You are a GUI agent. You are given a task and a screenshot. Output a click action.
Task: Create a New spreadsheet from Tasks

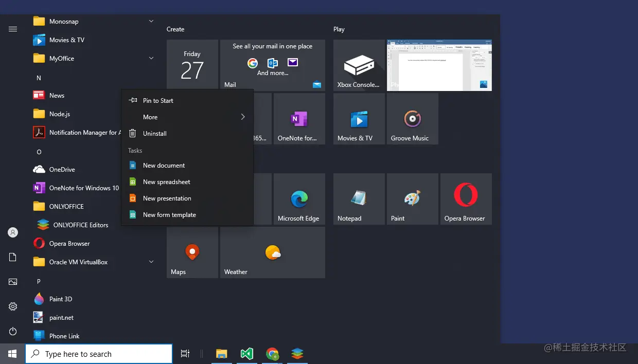pyautogui.click(x=166, y=181)
